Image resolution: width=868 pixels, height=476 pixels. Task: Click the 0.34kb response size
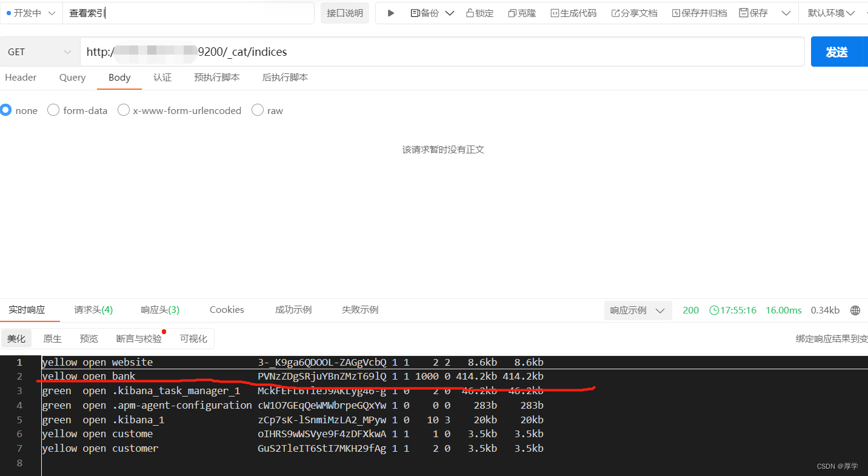click(x=825, y=310)
